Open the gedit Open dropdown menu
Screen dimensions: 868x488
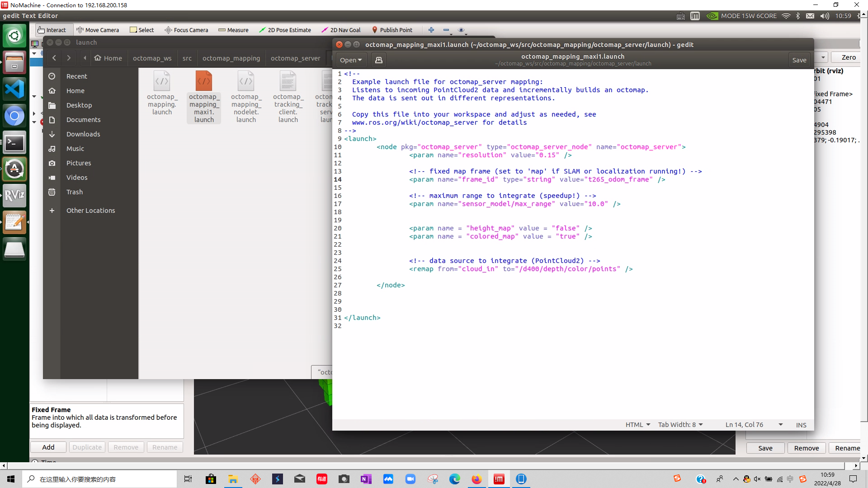pos(351,60)
